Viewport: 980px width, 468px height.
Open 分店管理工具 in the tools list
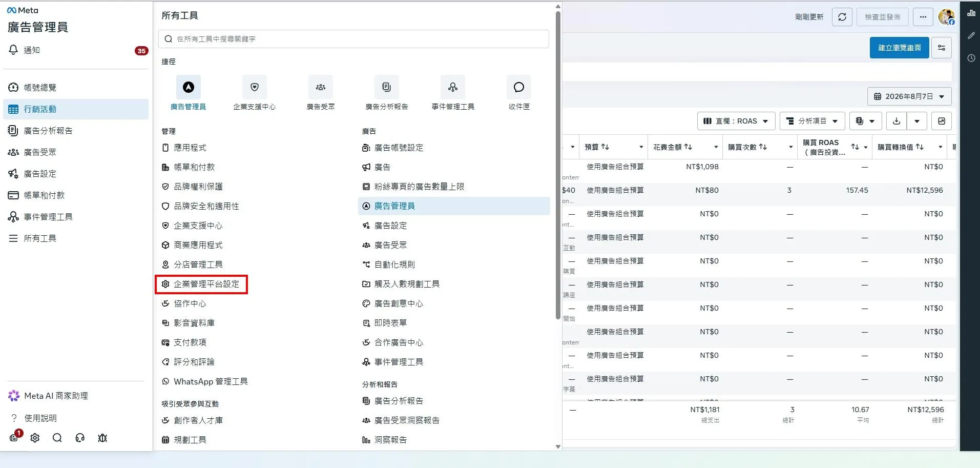coord(192,264)
